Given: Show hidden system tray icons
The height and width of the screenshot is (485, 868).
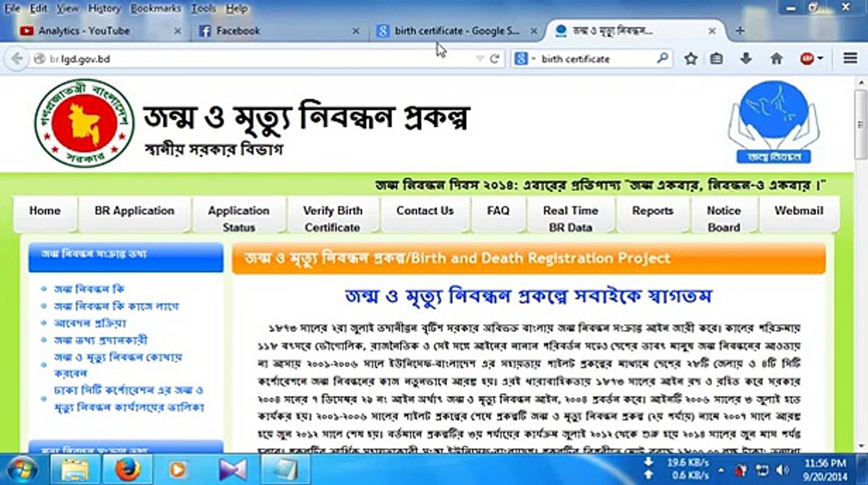Looking at the screenshot, I should pyautogui.click(x=721, y=470).
